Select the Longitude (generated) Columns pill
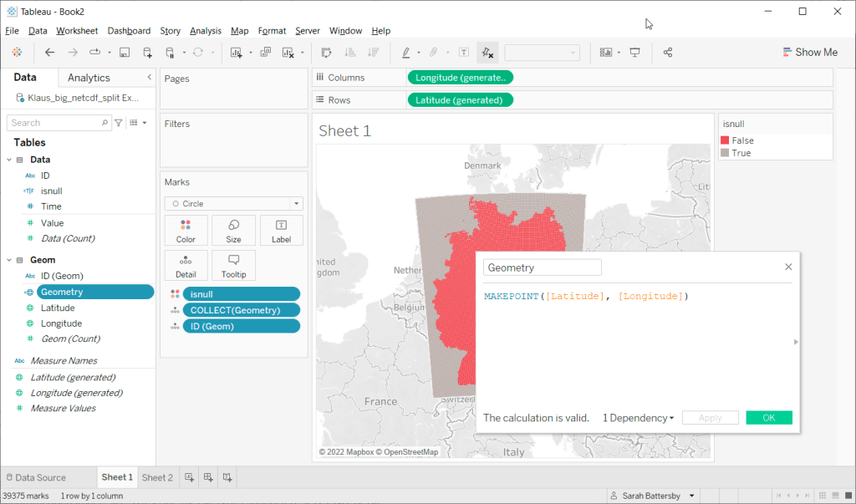Viewport: 856px width, 504px height. point(461,78)
